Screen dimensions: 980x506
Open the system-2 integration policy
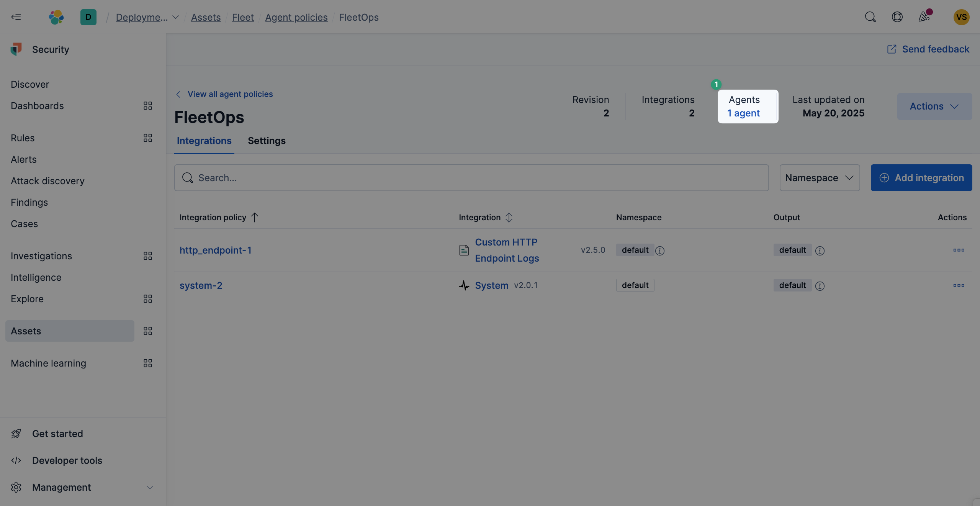click(x=201, y=285)
